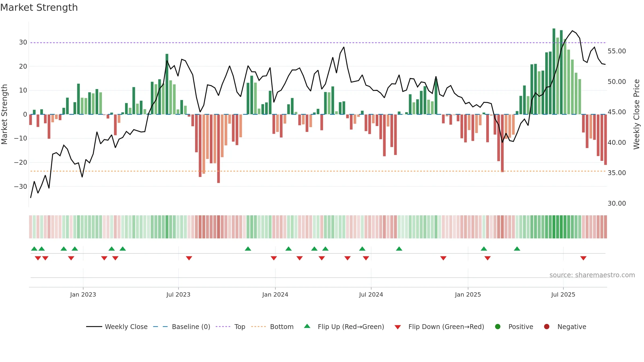Toggle the Negative legend entry

click(x=565, y=327)
